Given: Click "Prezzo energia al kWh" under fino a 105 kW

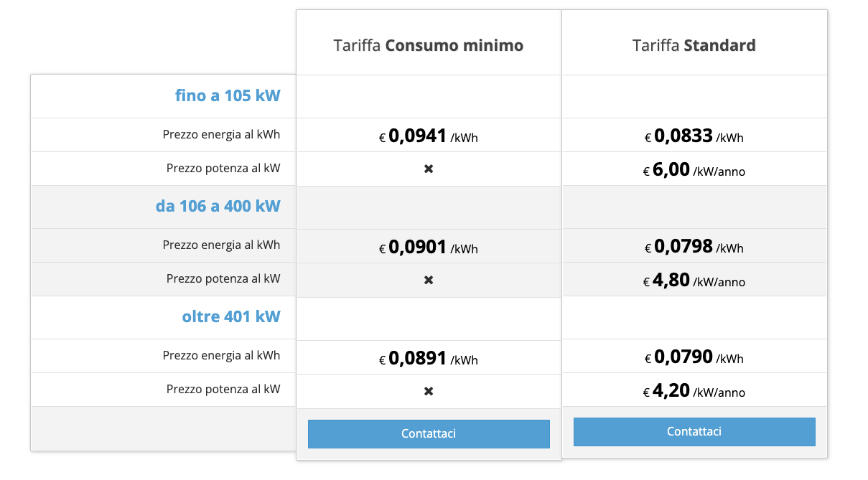Looking at the screenshot, I should (x=221, y=135).
